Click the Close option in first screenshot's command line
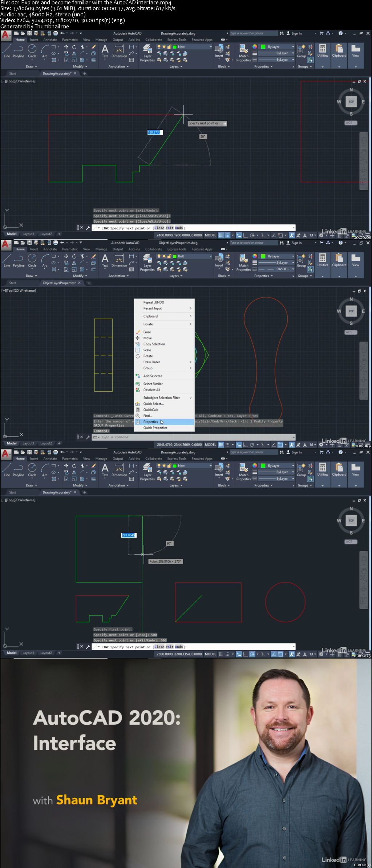 coord(159,228)
